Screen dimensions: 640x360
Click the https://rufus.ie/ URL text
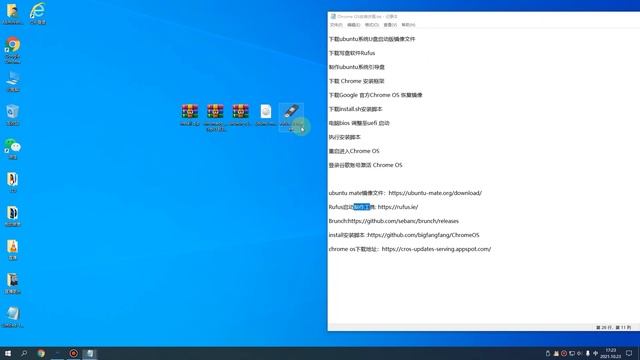click(398, 207)
